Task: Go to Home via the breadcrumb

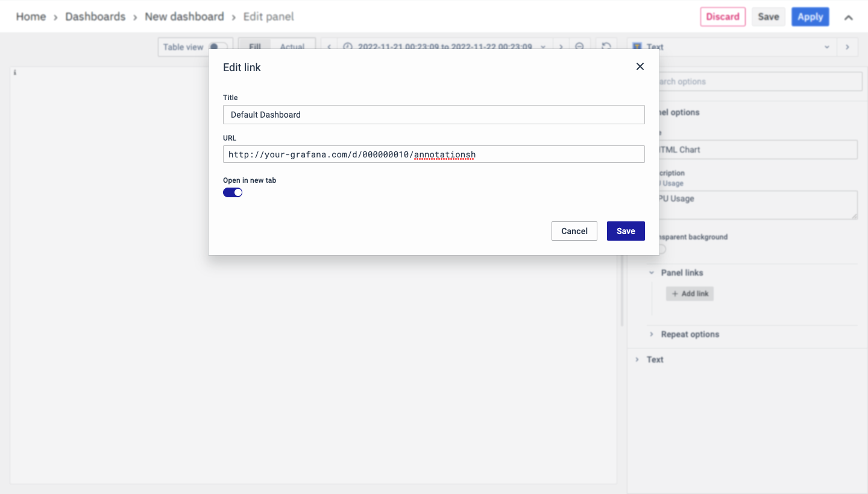Action: tap(31, 17)
